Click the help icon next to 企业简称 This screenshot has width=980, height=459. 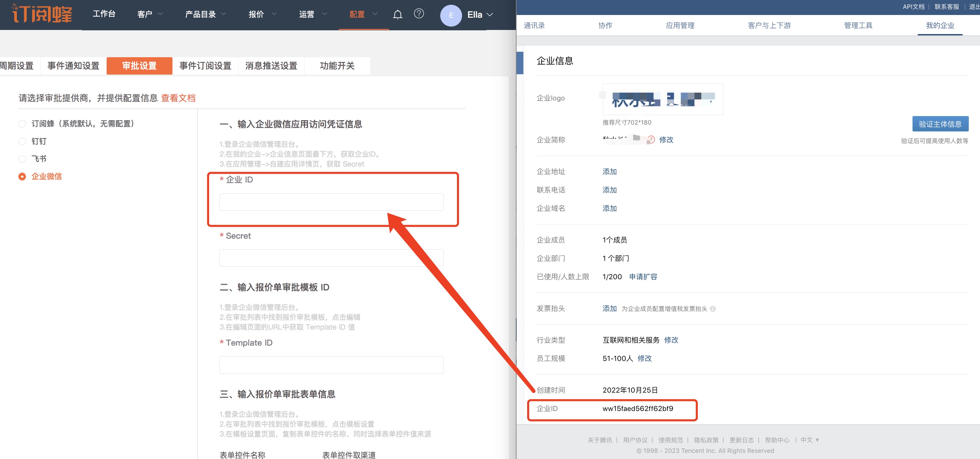(651, 140)
